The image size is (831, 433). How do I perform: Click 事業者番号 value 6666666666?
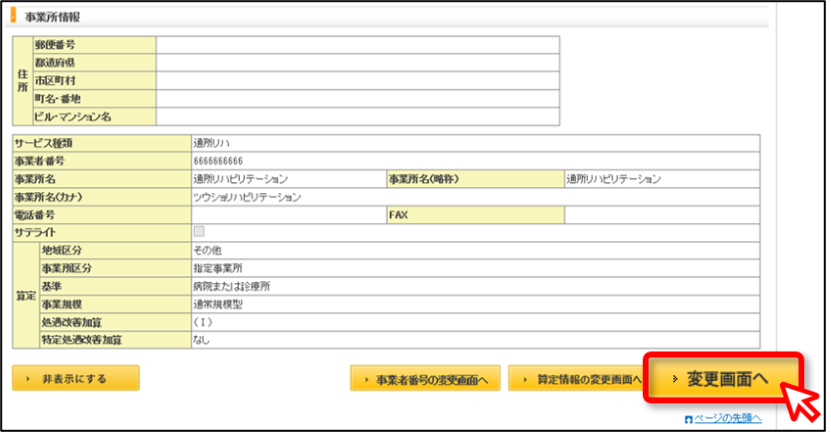coord(218,161)
